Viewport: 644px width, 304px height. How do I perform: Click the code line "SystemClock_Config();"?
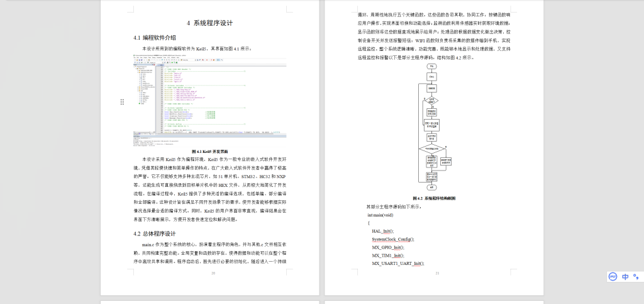click(x=393, y=240)
